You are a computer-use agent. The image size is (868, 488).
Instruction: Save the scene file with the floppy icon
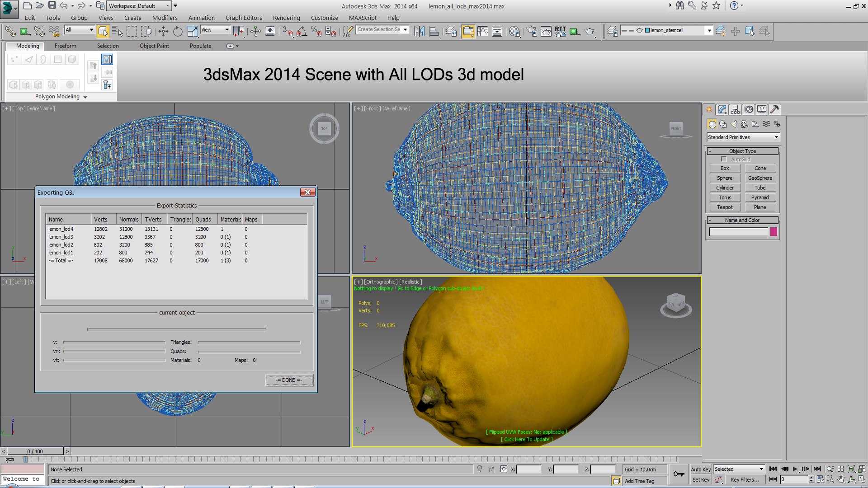(x=52, y=6)
